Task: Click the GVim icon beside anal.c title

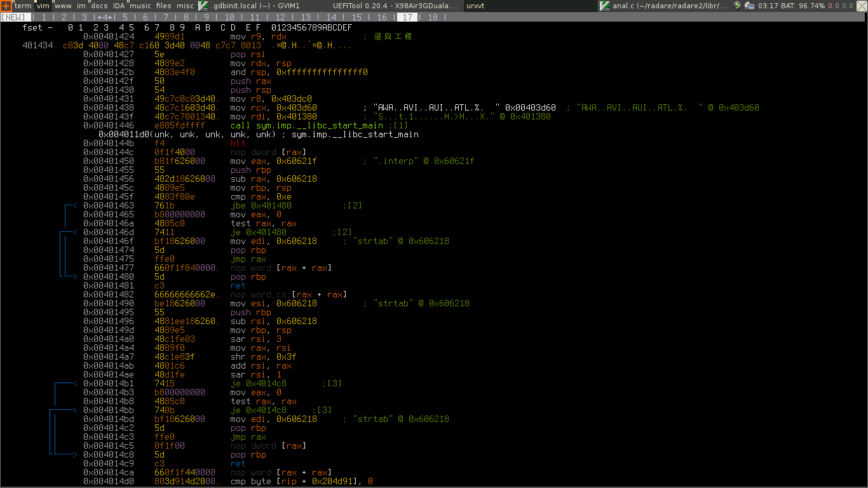Action: (604, 6)
